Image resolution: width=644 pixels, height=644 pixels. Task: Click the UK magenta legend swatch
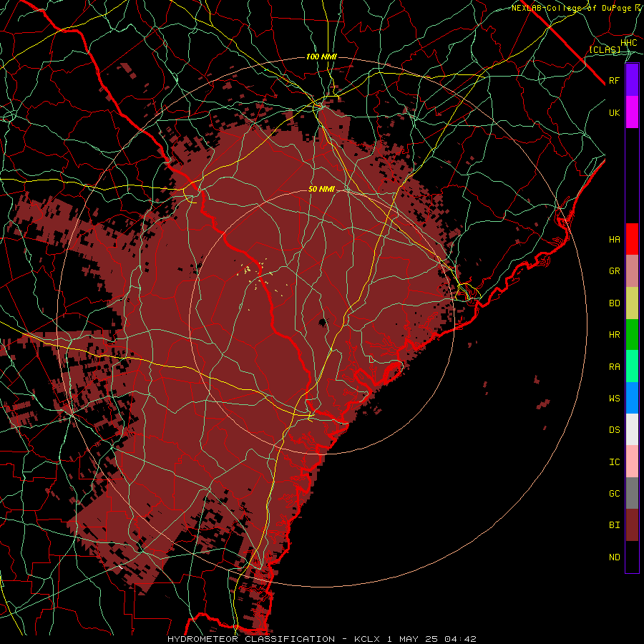click(x=632, y=112)
